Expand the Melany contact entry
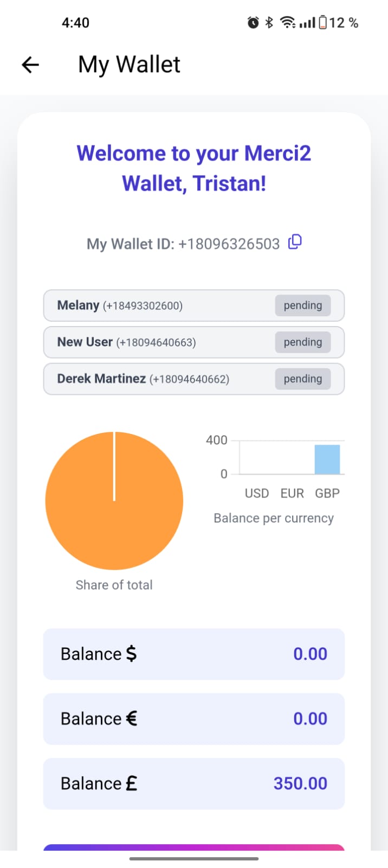This screenshot has width=388, height=868. [x=135, y=305]
